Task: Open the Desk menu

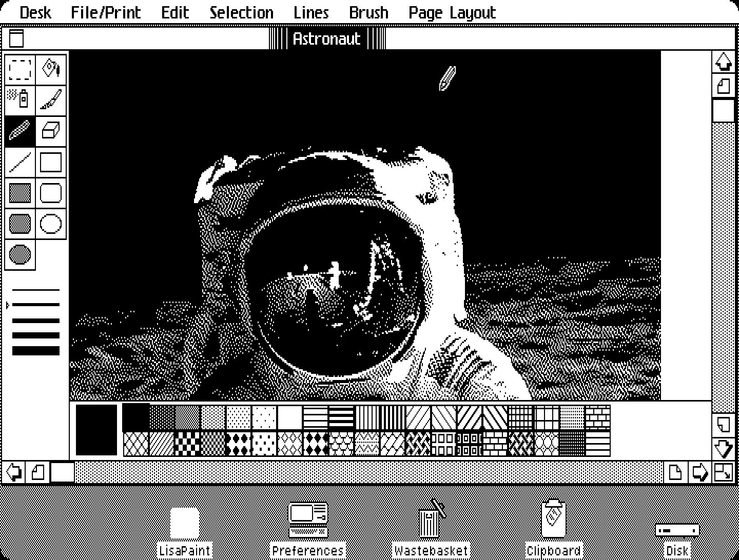Action: (x=35, y=12)
